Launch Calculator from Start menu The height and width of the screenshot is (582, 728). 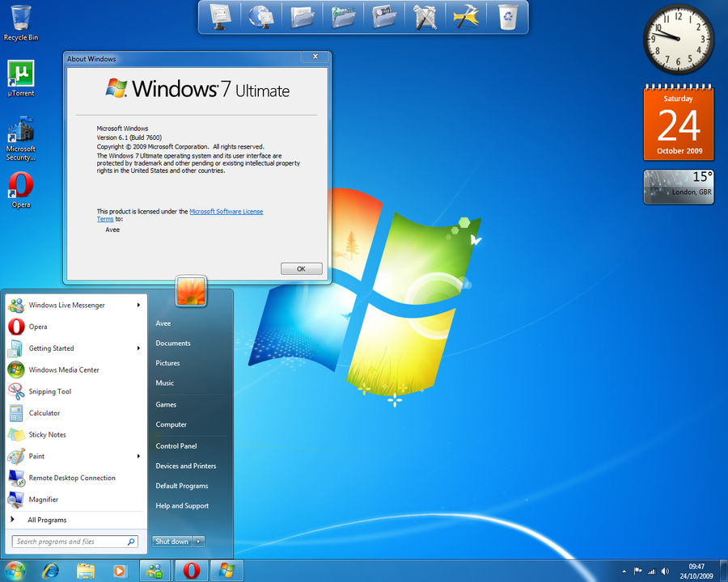pos(76,413)
